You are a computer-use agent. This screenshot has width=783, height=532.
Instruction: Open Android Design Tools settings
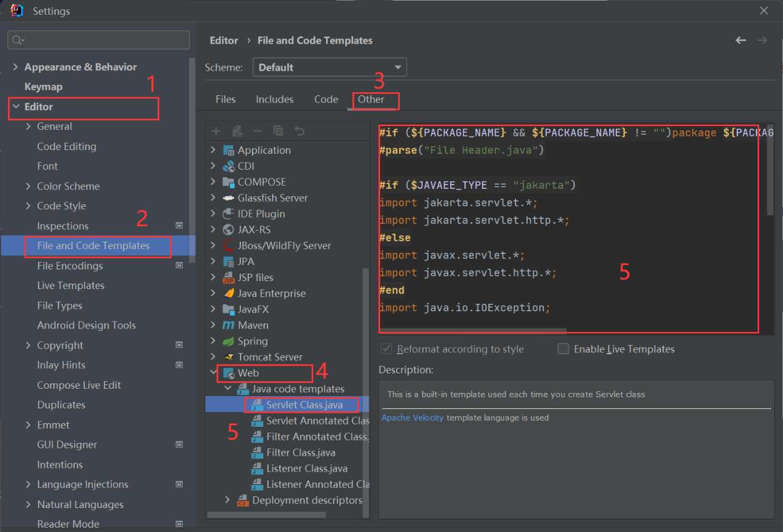(x=86, y=325)
